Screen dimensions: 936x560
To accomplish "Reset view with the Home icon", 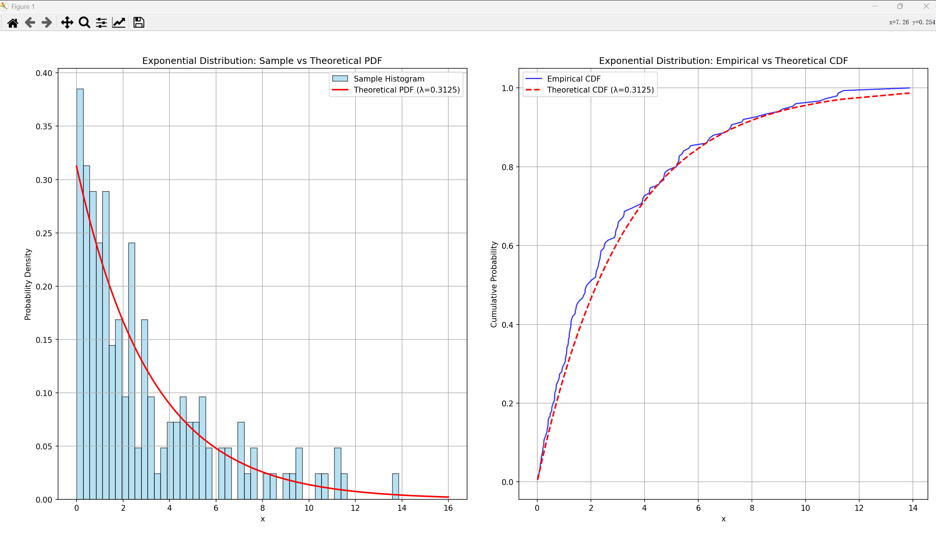I will pyautogui.click(x=13, y=23).
